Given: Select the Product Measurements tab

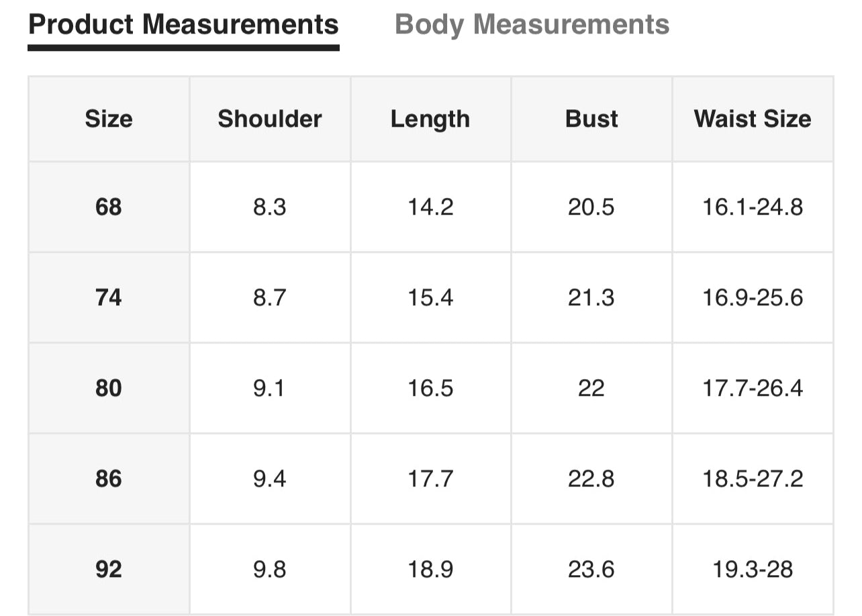Looking at the screenshot, I should point(183,25).
